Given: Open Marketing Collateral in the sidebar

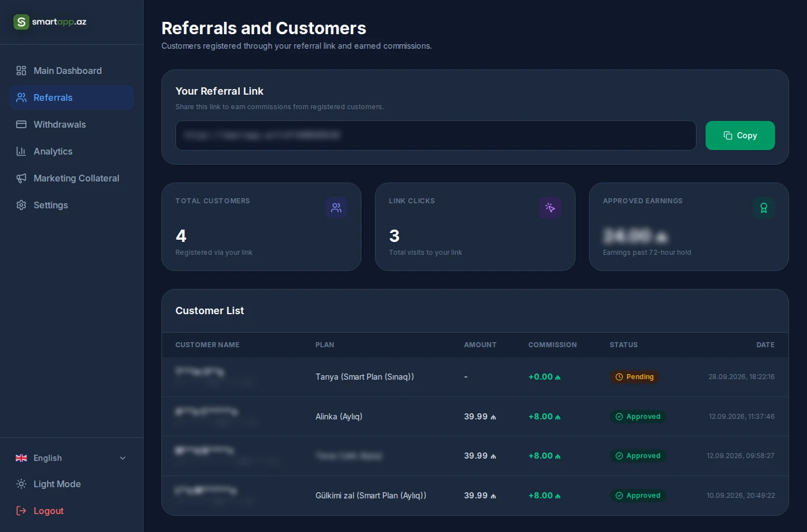Looking at the screenshot, I should pos(72,178).
